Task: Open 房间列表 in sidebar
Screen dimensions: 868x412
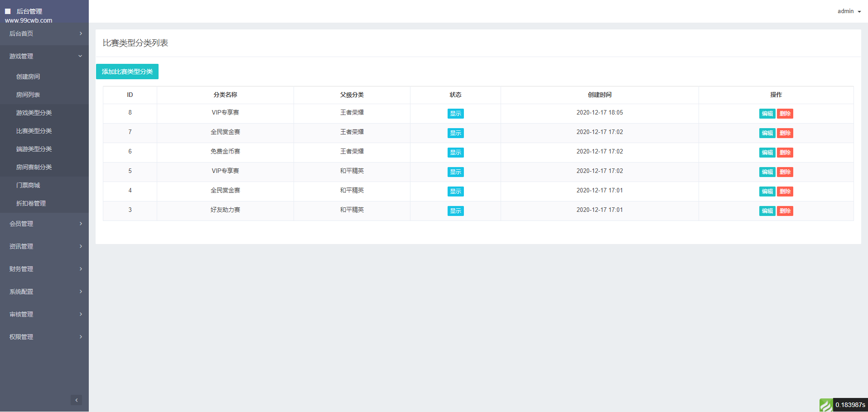Action: coord(44,95)
